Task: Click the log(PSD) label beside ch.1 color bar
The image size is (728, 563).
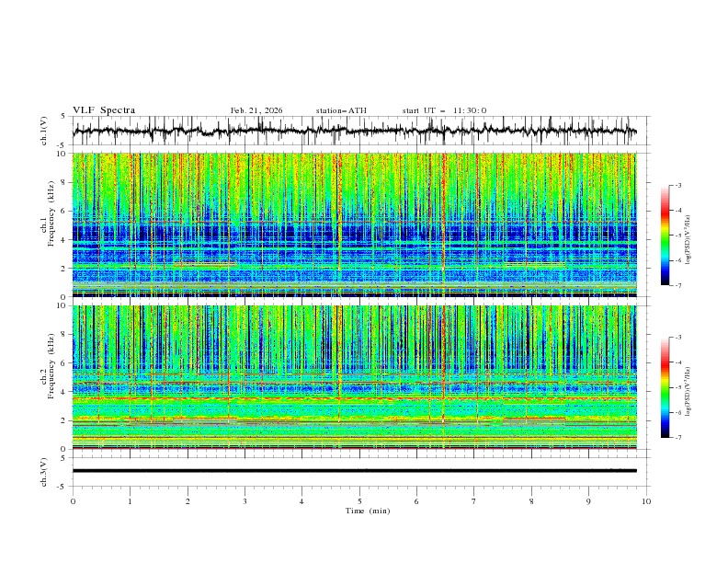Action: (x=688, y=240)
